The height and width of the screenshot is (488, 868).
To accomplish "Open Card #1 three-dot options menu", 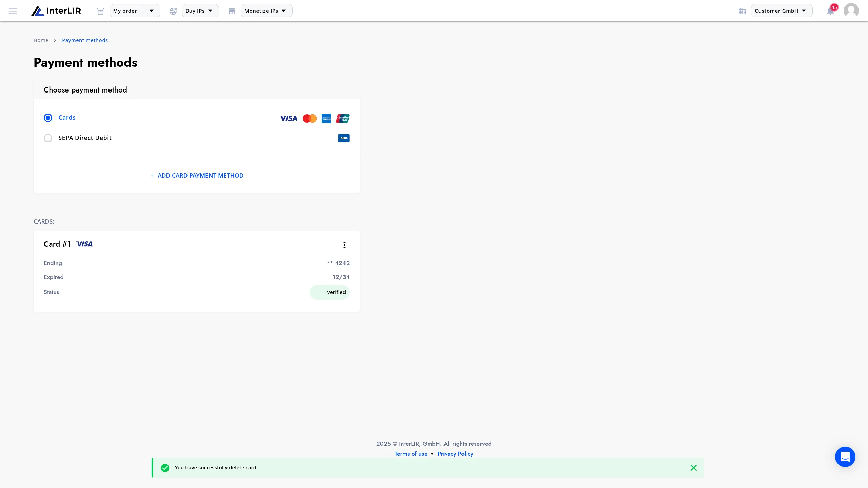I will pyautogui.click(x=344, y=245).
